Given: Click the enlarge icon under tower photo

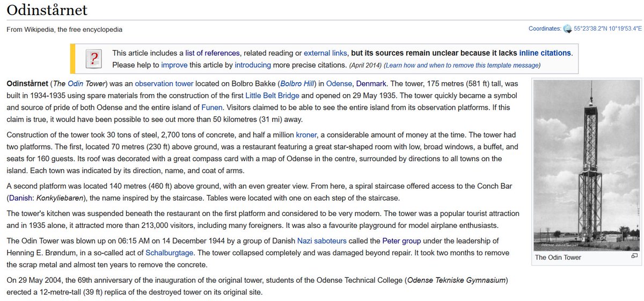Looking at the screenshot, I should pos(634,256).
